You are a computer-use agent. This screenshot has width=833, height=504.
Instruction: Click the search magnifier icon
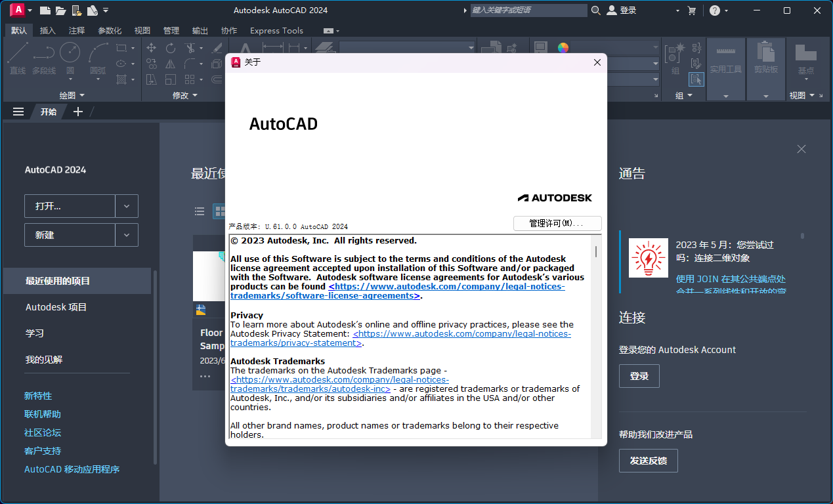pyautogui.click(x=596, y=10)
